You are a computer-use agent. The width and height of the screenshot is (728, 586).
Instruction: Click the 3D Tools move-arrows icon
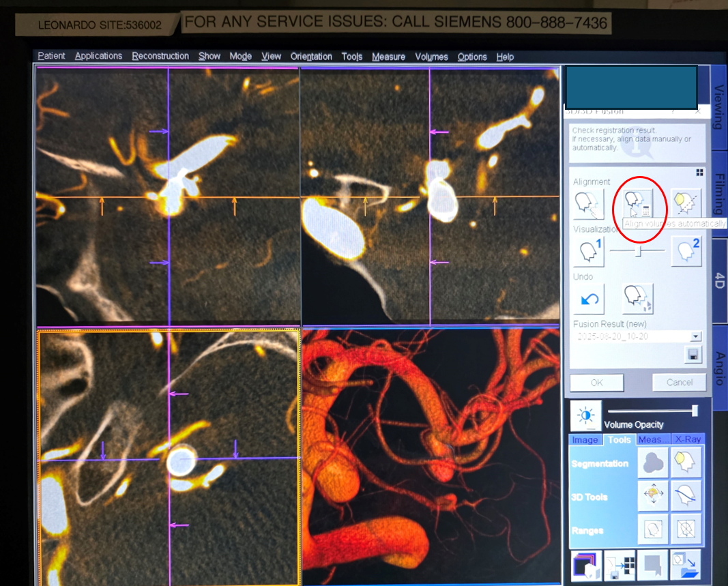pos(652,496)
